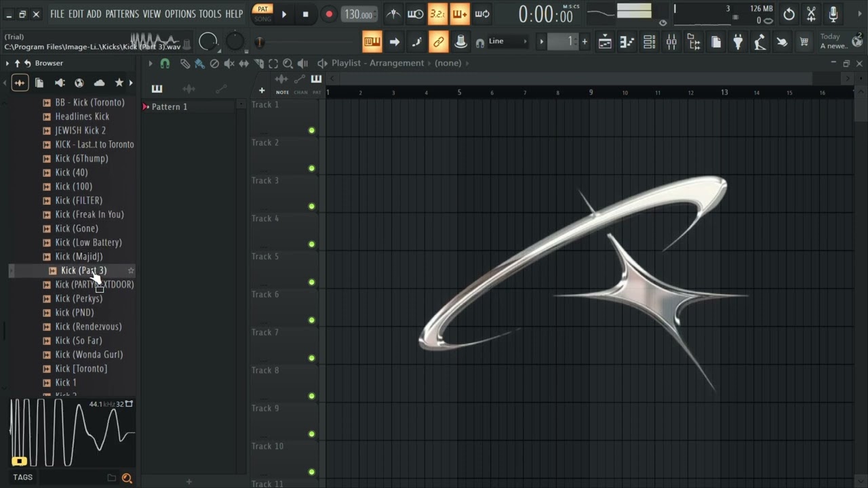Open the Piano roll window button
Viewport: 868px width, 488px height.
tap(627, 42)
